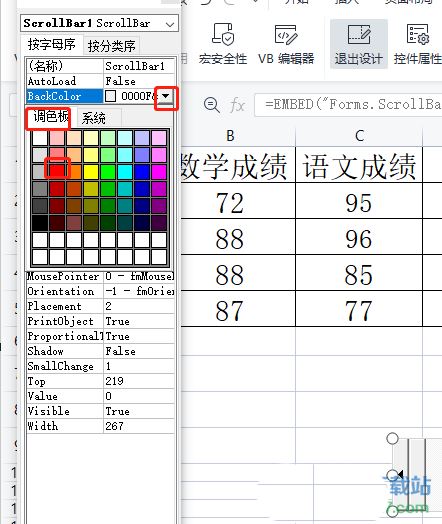This screenshot has width=442, height=524.
Task: Select the Top property with value 219
Action: pyautogui.click(x=100, y=381)
